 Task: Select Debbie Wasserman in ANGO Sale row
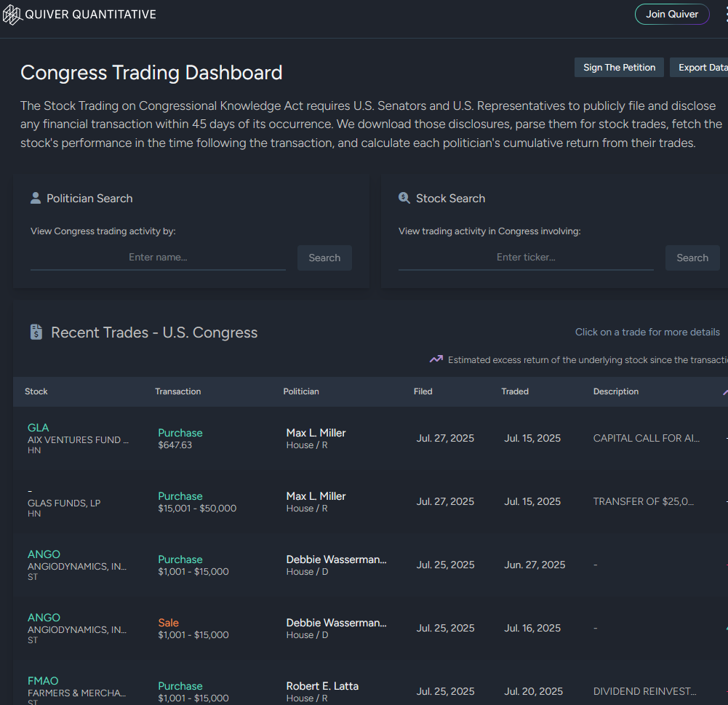pos(336,623)
